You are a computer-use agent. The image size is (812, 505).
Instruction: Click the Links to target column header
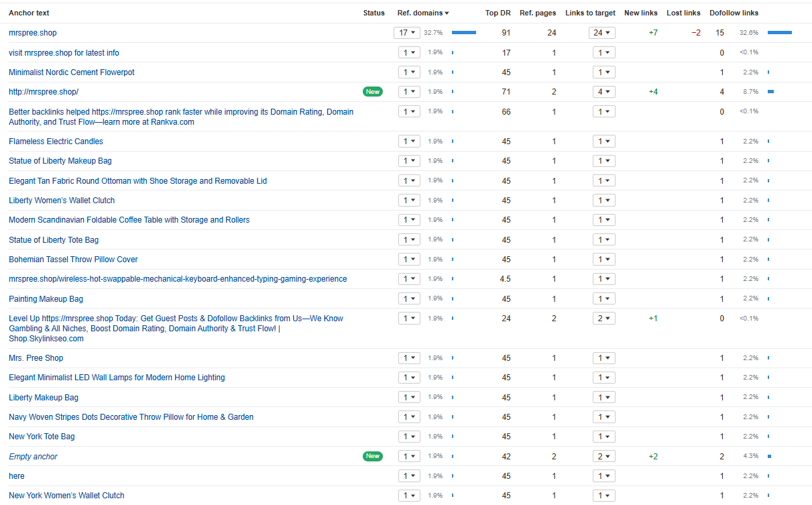click(x=590, y=13)
